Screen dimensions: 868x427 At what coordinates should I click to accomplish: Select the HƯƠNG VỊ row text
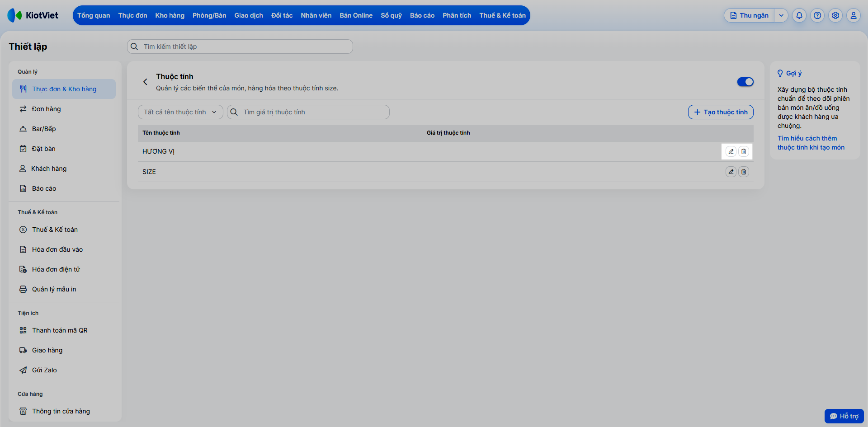coord(158,151)
